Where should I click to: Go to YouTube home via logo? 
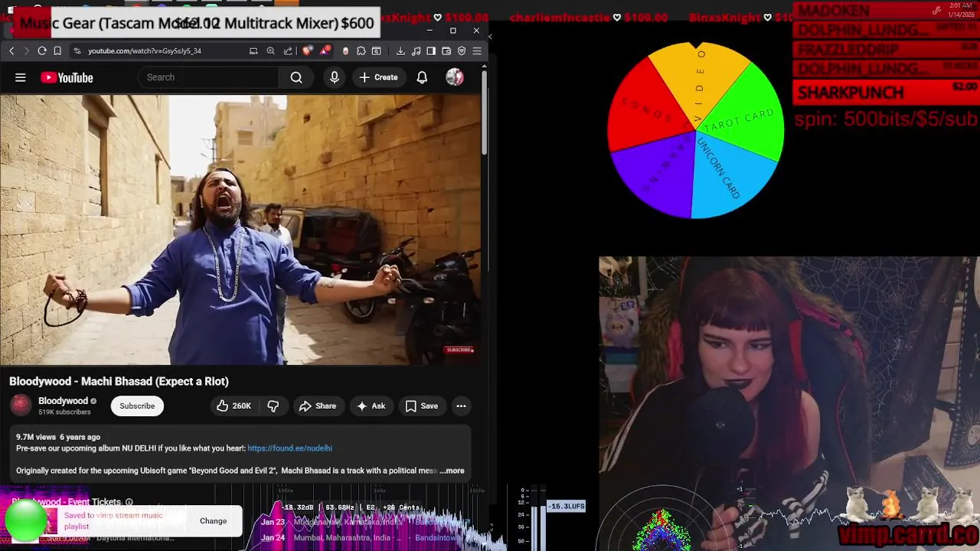tap(67, 77)
